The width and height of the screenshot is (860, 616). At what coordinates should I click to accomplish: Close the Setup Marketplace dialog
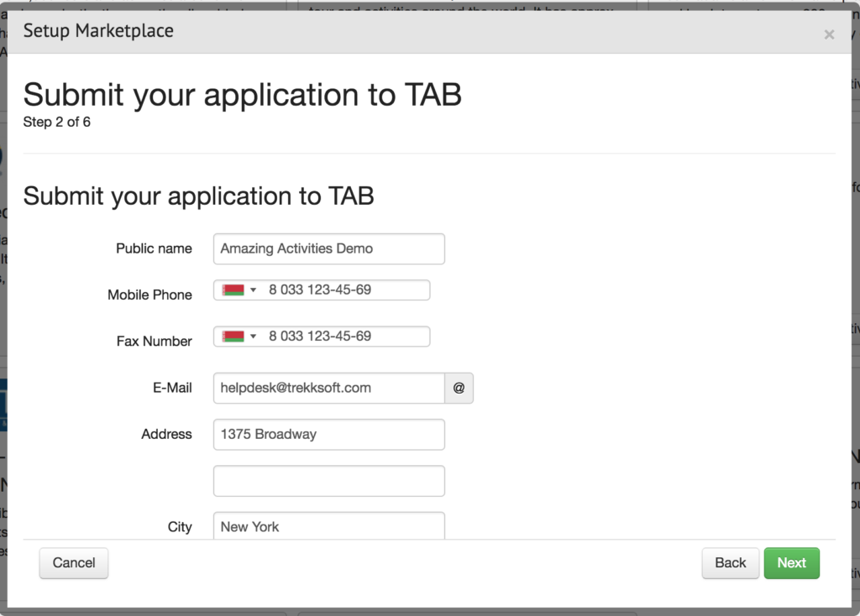[829, 34]
